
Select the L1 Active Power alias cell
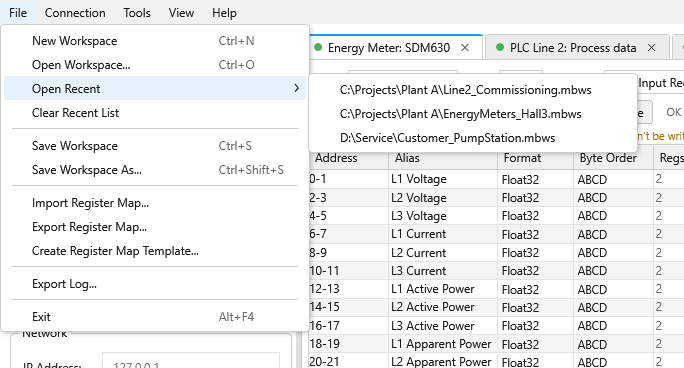(443, 289)
